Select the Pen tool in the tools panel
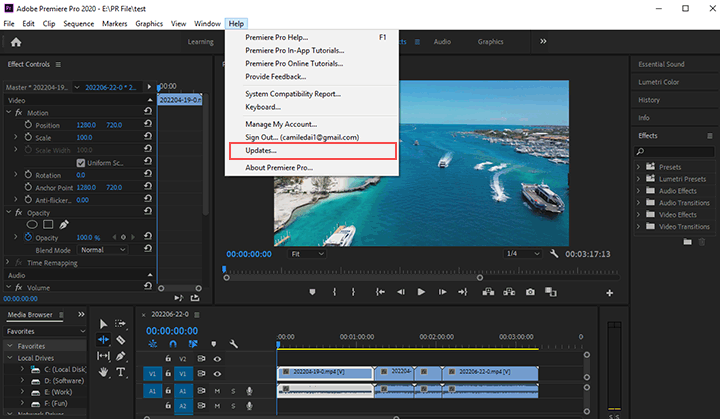Image resolution: width=720 pixels, height=419 pixels. 121,356
